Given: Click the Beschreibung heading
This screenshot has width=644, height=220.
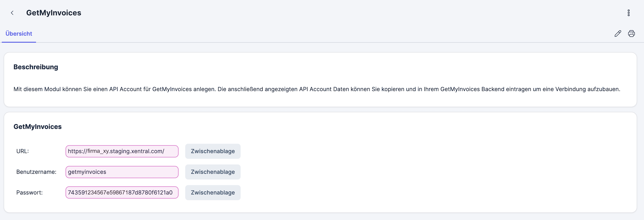Looking at the screenshot, I should click(36, 67).
